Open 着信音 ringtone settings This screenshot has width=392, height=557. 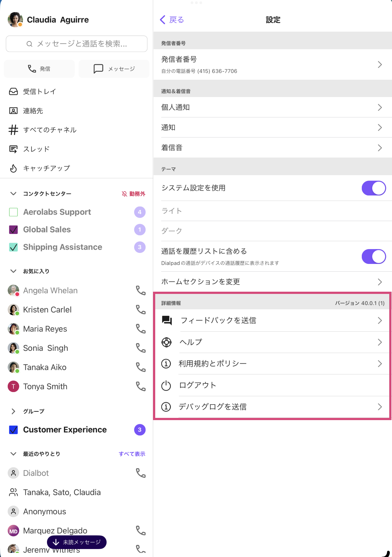273,148
